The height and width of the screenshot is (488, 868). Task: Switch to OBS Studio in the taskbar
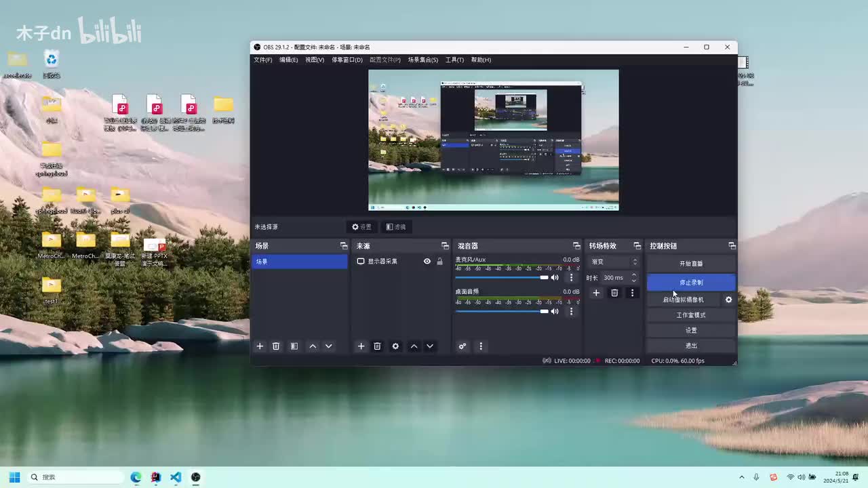point(196,477)
